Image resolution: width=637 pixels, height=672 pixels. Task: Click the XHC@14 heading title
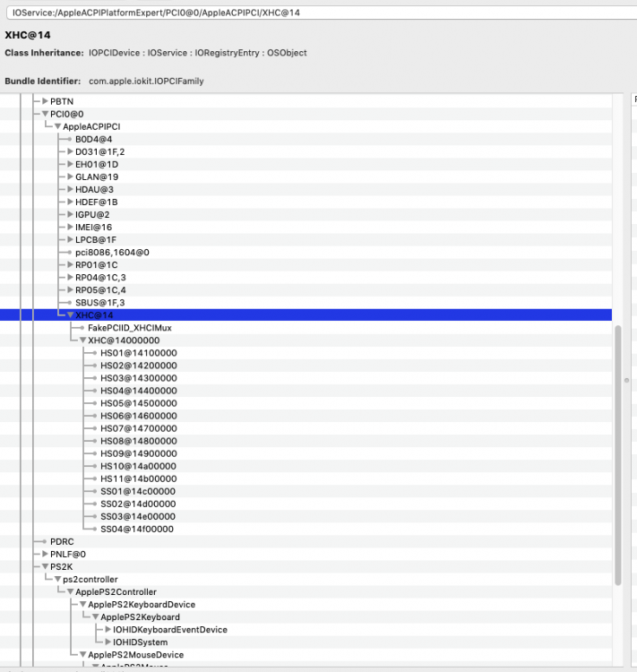[x=28, y=35]
